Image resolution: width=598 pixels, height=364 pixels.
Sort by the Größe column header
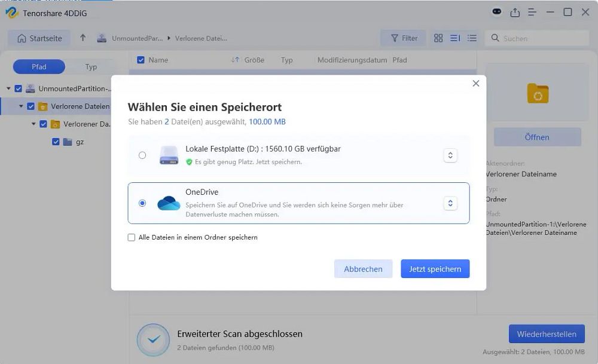click(x=254, y=60)
